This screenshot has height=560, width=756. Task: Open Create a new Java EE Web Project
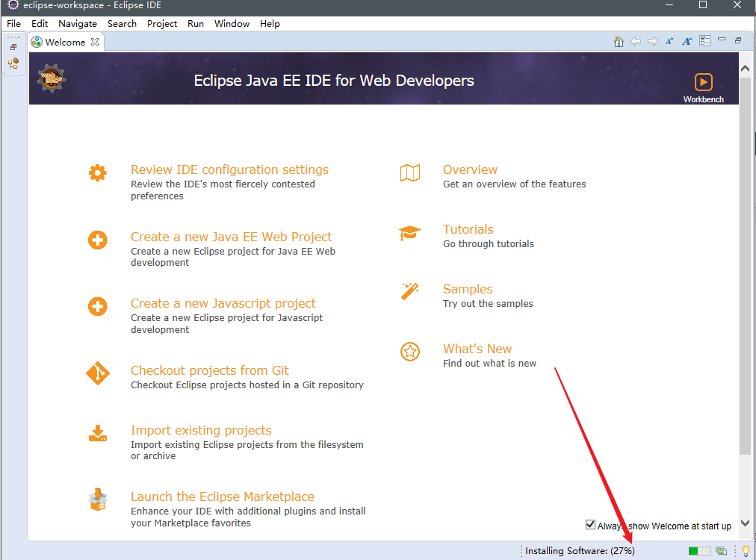232,237
